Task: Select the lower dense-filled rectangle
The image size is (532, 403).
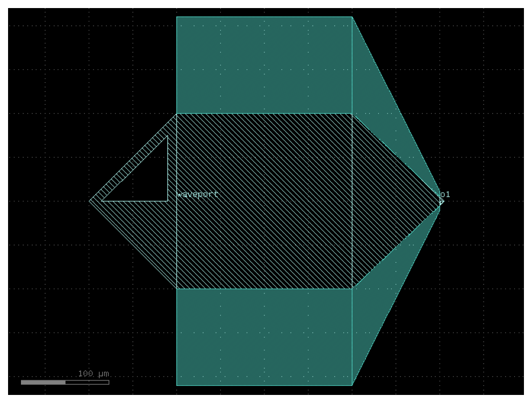Action: (x=264, y=337)
